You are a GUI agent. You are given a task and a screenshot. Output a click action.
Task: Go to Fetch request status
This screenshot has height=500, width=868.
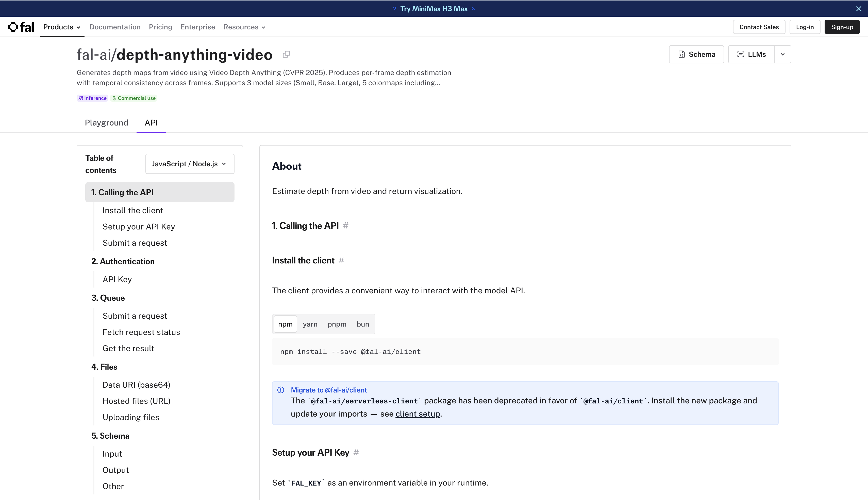pos(141,332)
